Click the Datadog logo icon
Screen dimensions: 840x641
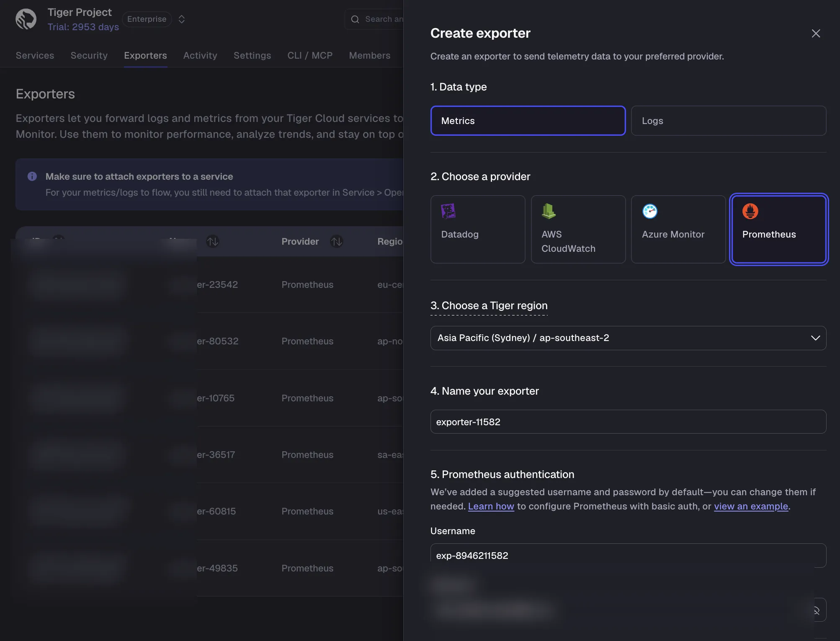click(448, 211)
